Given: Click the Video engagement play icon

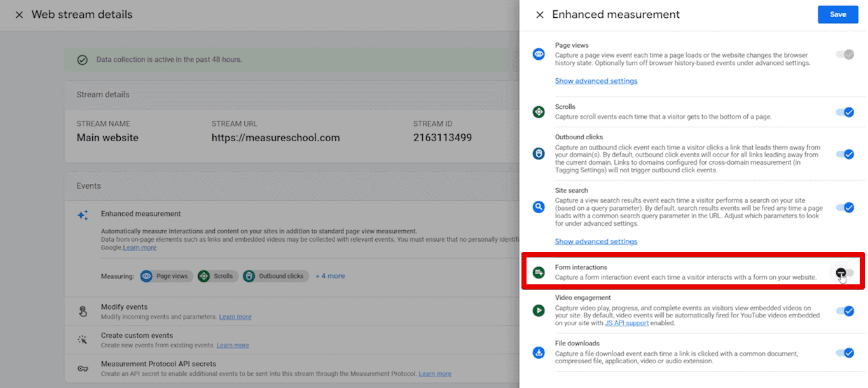Looking at the screenshot, I should (538, 311).
